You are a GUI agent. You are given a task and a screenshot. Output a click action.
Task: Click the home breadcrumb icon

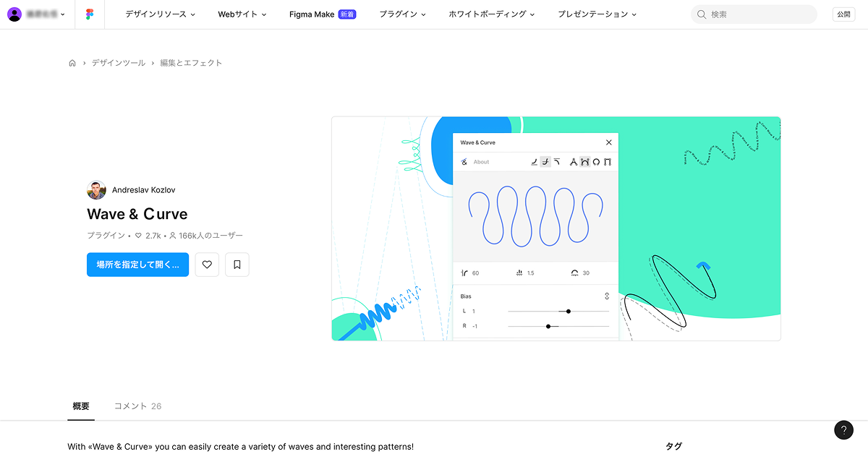click(72, 63)
